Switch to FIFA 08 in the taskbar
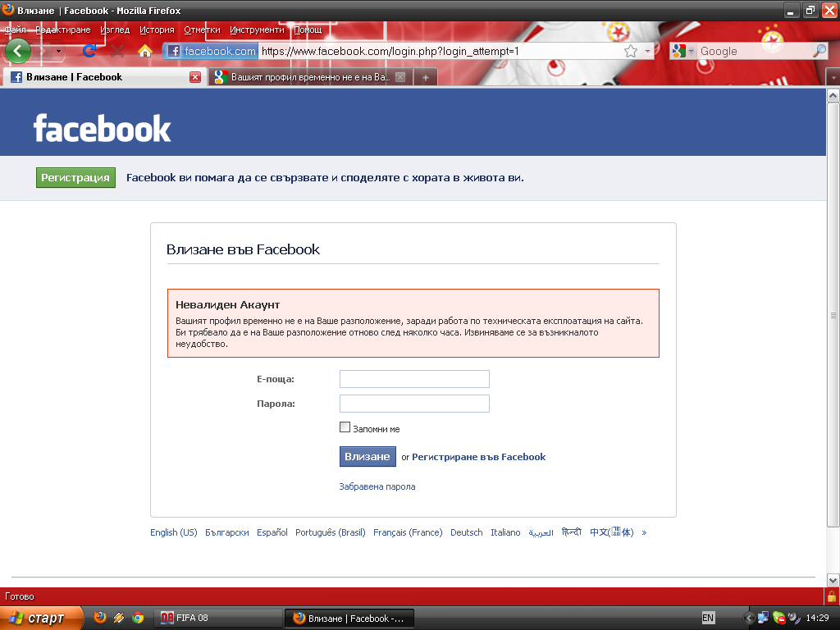 (218, 618)
